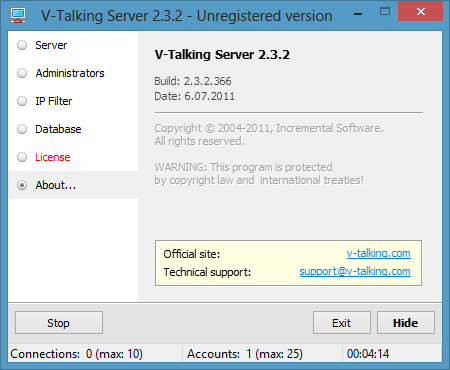This screenshot has height=370, width=450.
Task: Click the Connections: 0 (max: 10) status entry
Action: (x=77, y=354)
